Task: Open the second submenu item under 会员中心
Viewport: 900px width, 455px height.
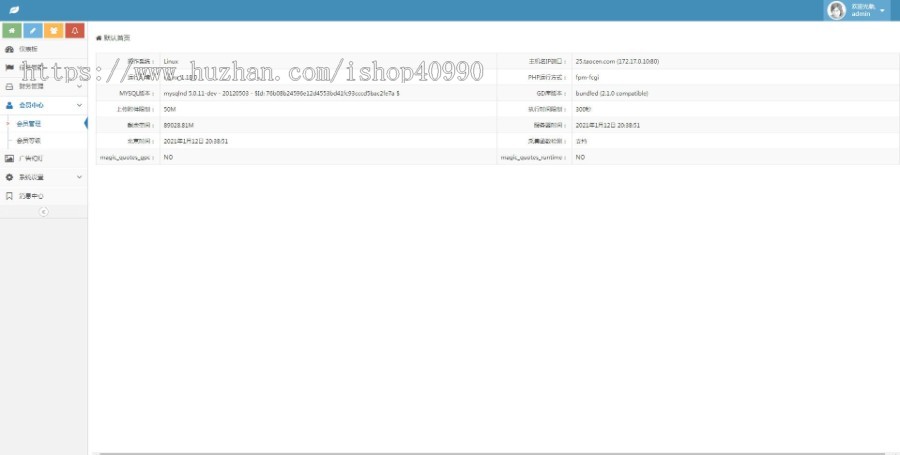Action: coord(29,141)
